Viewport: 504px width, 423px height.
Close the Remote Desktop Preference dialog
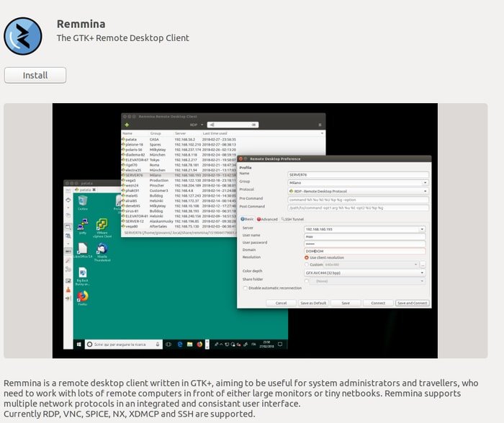[240, 159]
